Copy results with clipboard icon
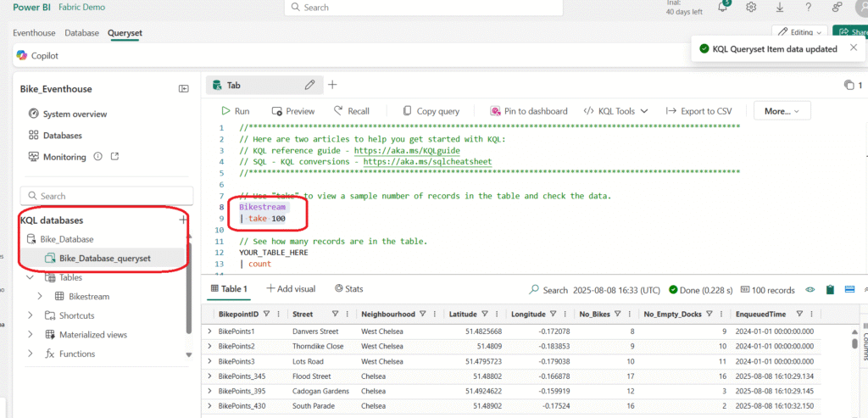Image resolution: width=868 pixels, height=418 pixels. pos(830,290)
